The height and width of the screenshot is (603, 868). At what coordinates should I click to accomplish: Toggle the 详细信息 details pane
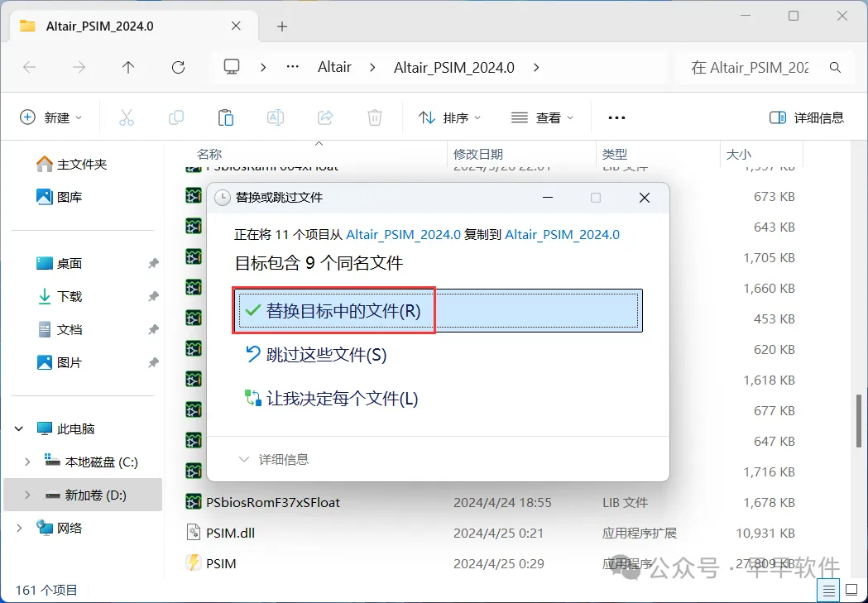(807, 117)
